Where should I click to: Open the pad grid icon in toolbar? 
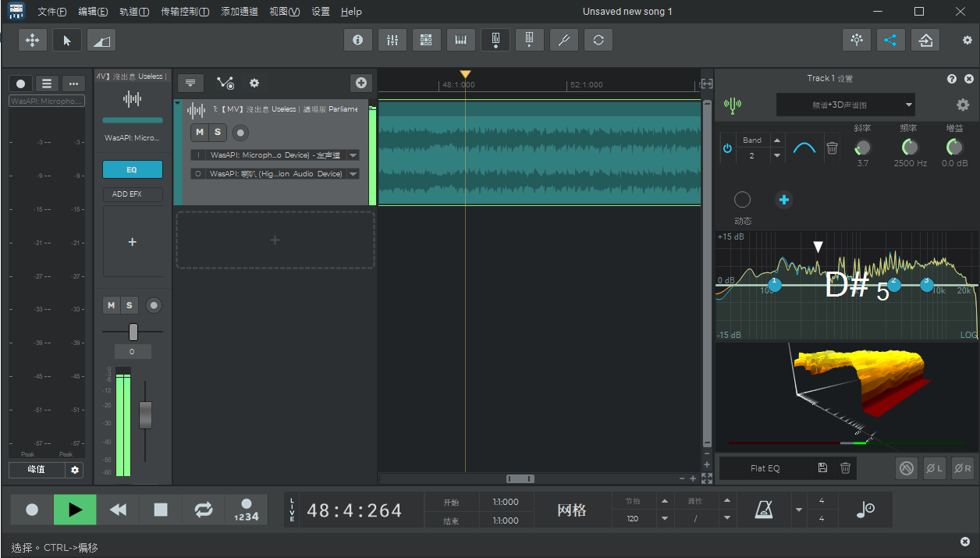coord(427,40)
